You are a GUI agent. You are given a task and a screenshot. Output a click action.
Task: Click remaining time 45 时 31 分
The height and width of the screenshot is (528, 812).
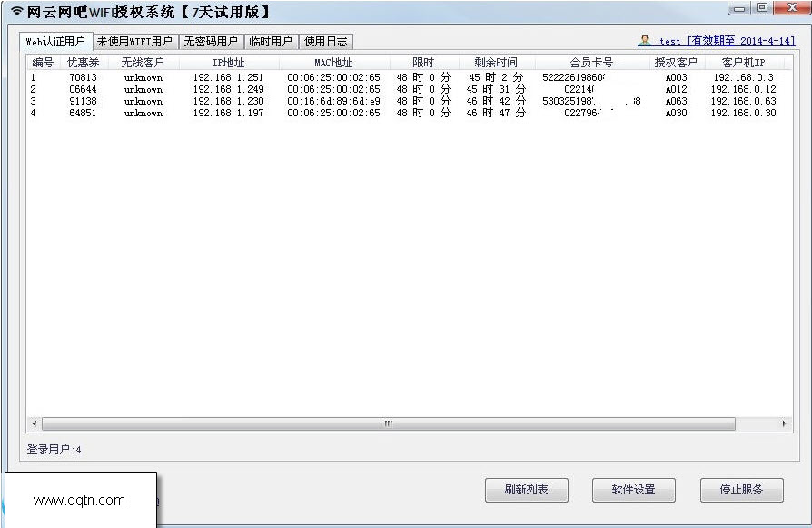pos(496,89)
